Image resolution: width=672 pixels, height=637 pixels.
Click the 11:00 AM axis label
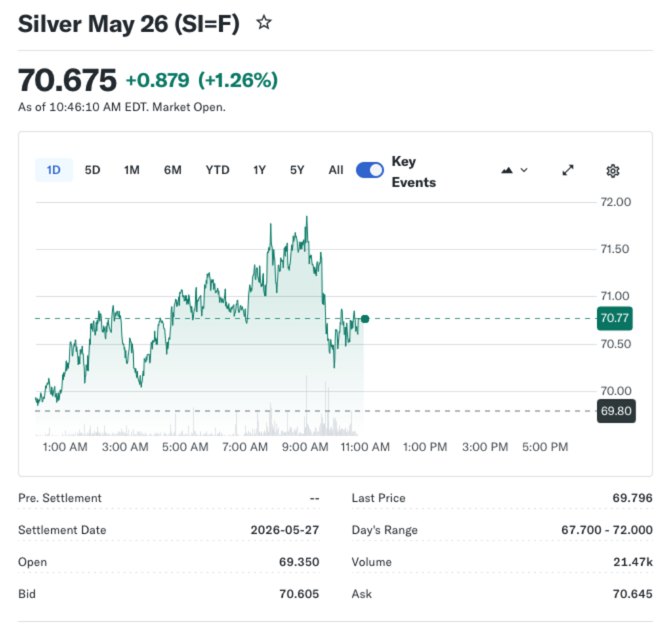(364, 447)
